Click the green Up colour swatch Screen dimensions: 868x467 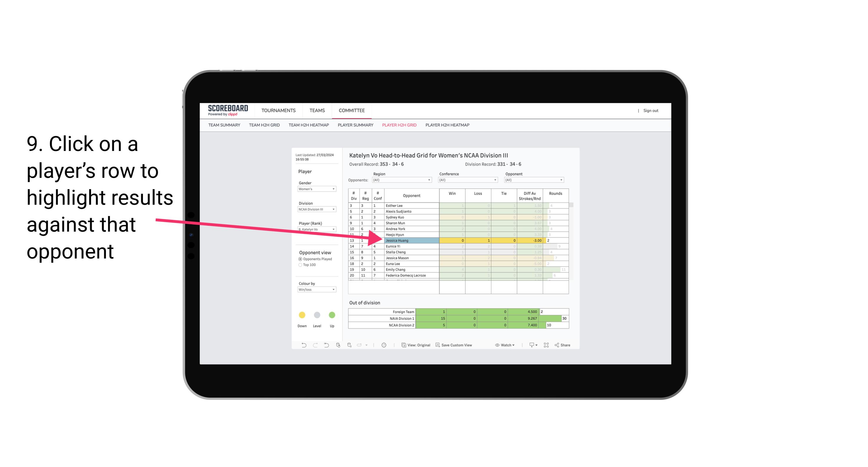point(332,315)
